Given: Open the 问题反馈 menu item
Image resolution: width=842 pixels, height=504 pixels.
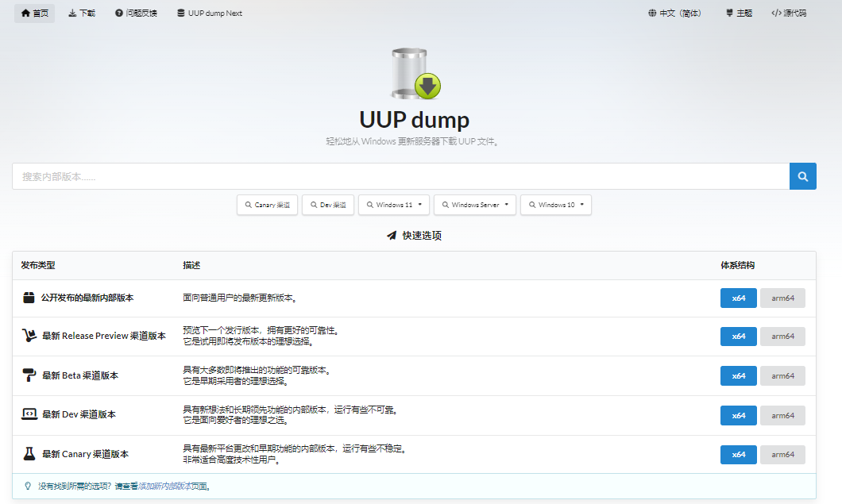Looking at the screenshot, I should 136,13.
